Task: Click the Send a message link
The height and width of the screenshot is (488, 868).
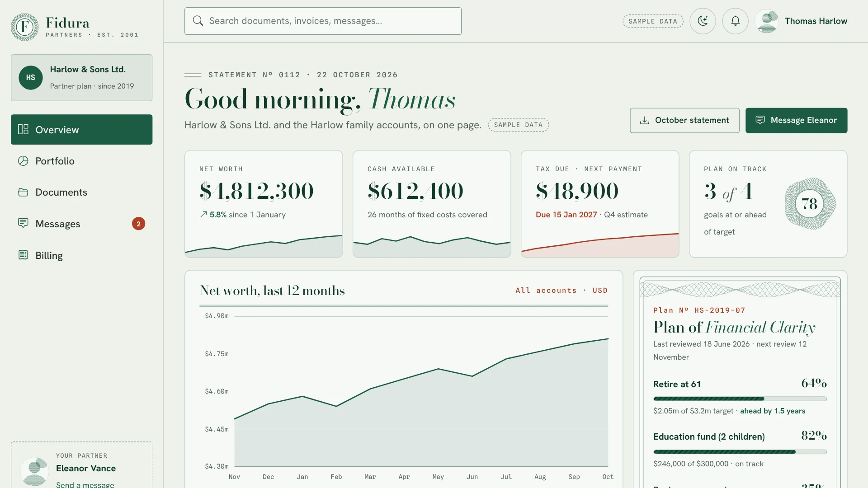Action: [x=85, y=484]
